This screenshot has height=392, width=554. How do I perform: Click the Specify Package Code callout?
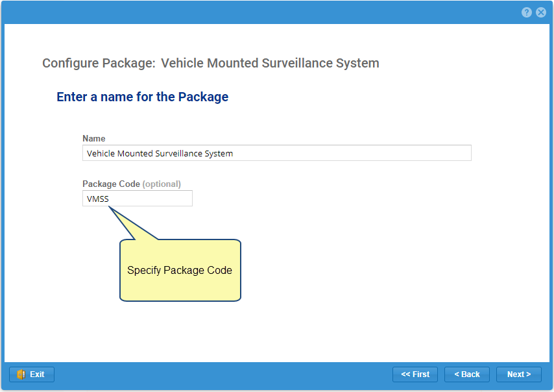pos(180,271)
